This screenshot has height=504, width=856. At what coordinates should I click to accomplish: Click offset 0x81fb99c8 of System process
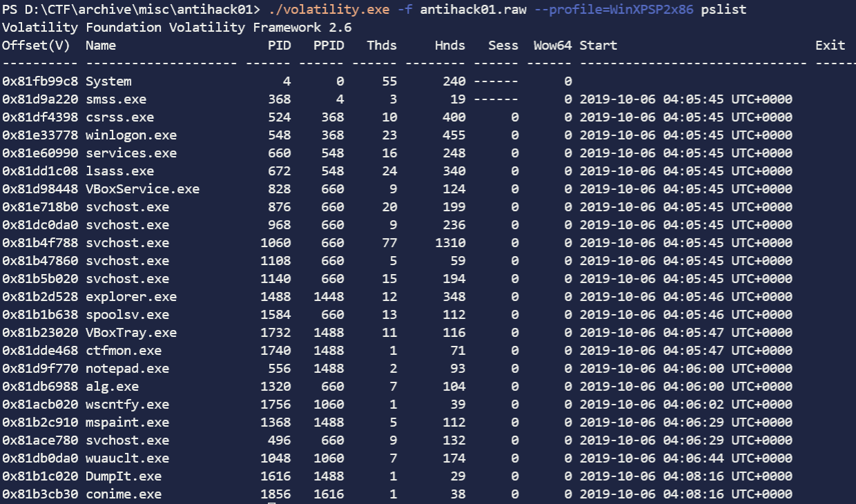click(x=40, y=81)
